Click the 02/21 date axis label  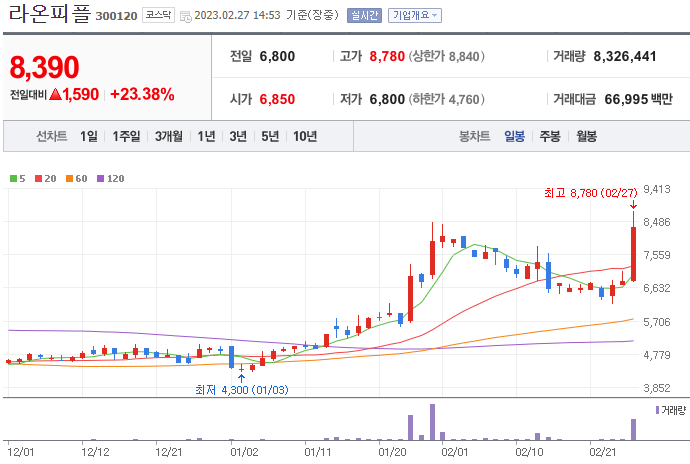pyautogui.click(x=602, y=452)
